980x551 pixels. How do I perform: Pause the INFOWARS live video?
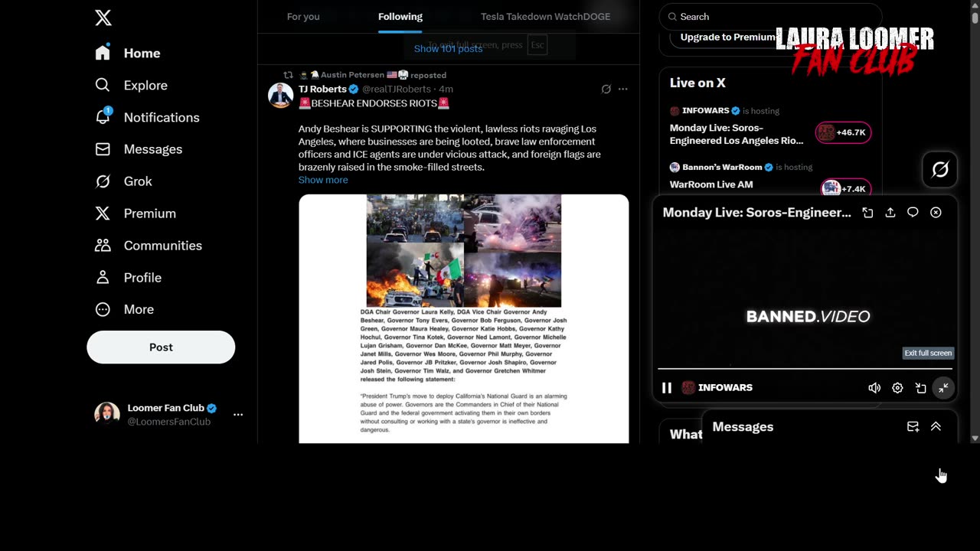[x=667, y=388]
